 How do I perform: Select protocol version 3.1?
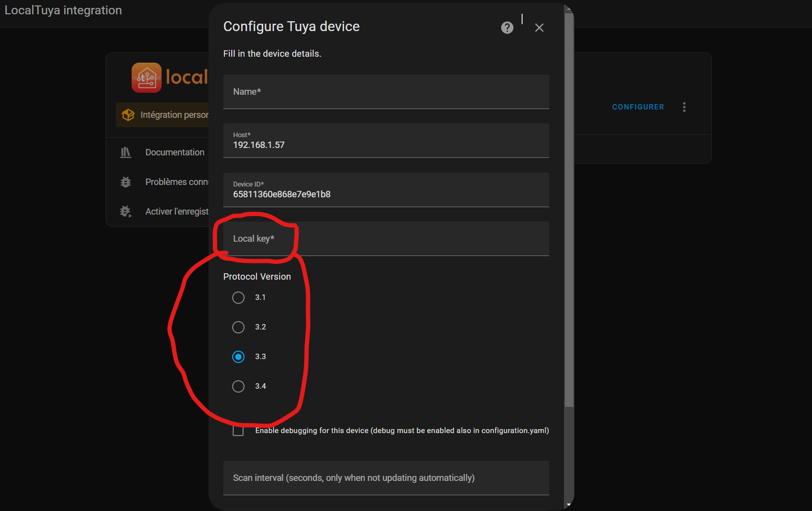[238, 297]
